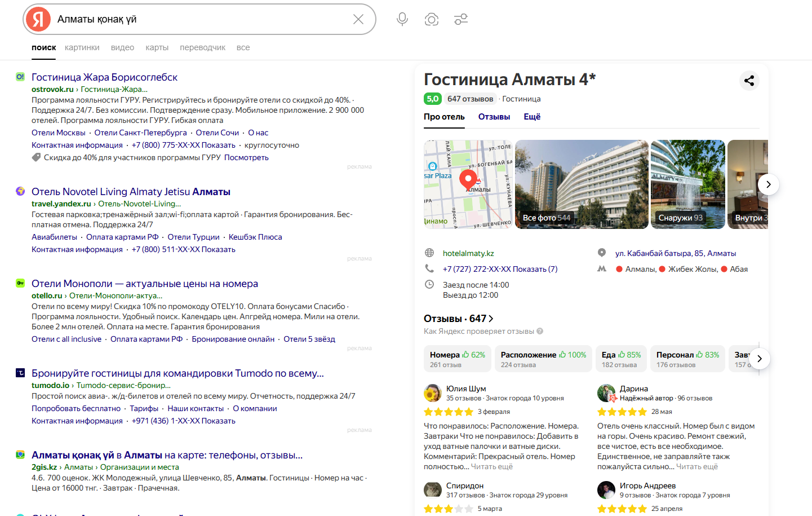Open the Отель Novotel Living Almaty Jetisu link
Screen dimensions: 812x516
(x=131, y=192)
